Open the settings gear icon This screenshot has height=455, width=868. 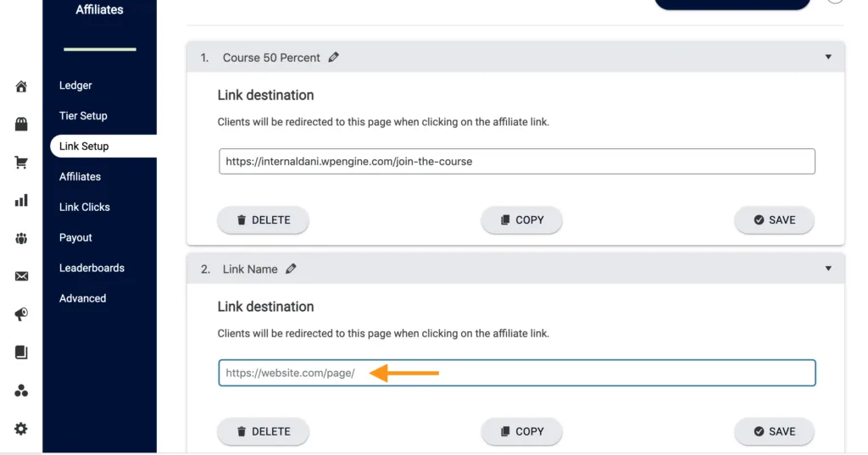click(21, 429)
